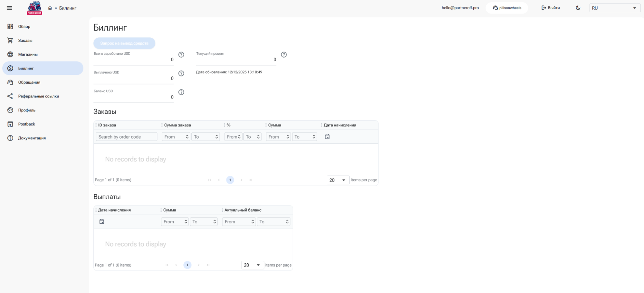Image resolution: width=644 pixels, height=293 pixels.
Task: Open Обзор in the sidebar
Action: 24,26
